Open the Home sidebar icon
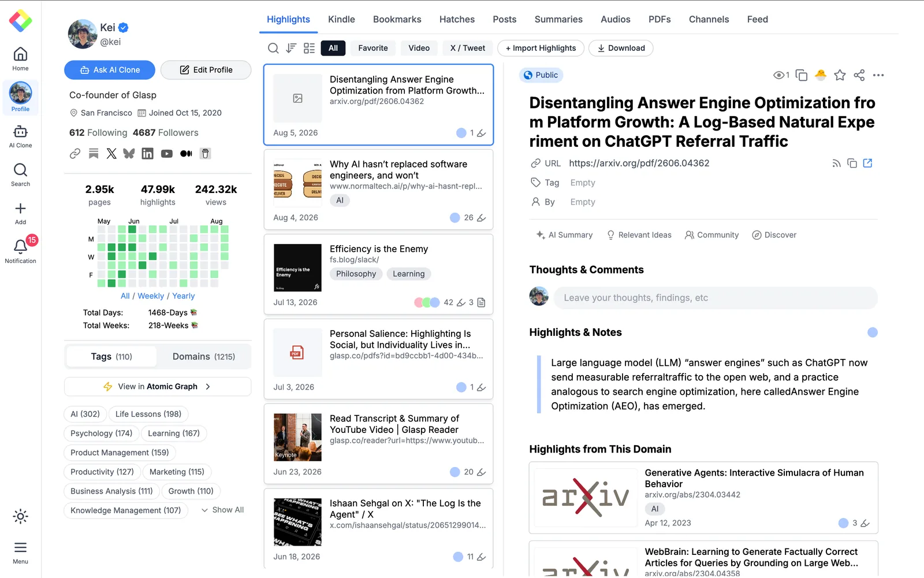This screenshot has width=924, height=578. point(20,59)
